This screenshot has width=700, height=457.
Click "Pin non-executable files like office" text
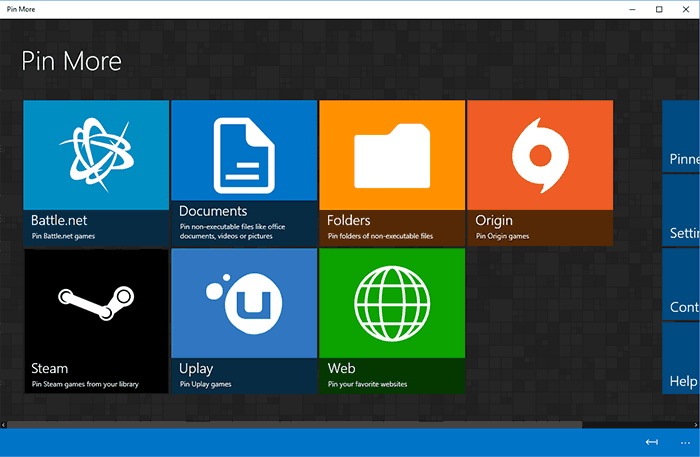coord(232,227)
